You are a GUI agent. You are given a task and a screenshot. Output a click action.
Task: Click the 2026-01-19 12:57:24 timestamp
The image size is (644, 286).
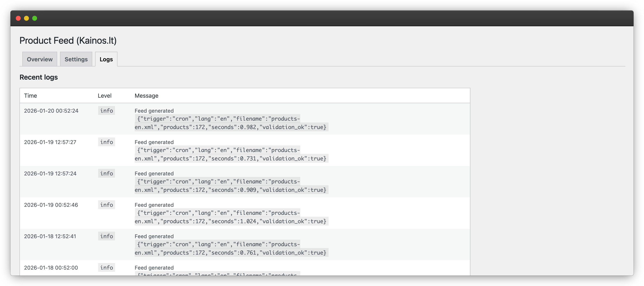pyautogui.click(x=50, y=173)
